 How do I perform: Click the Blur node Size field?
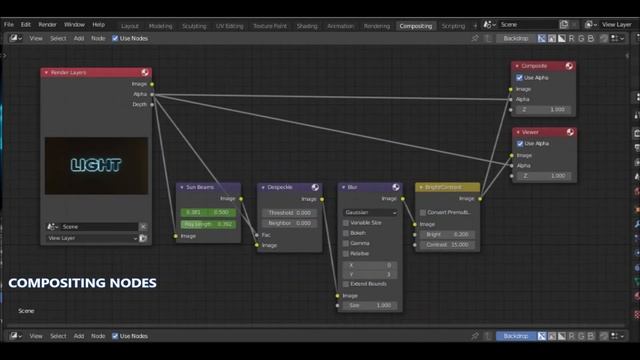coord(370,305)
